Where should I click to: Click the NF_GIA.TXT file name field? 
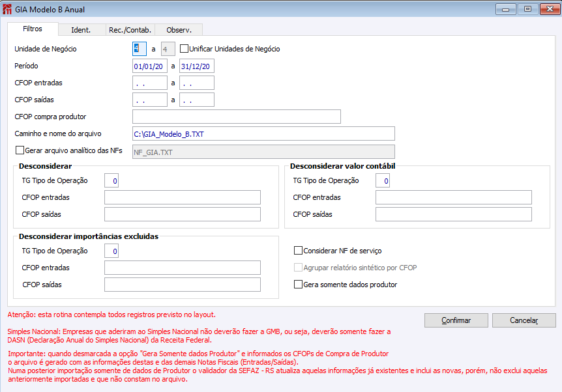tap(264, 152)
